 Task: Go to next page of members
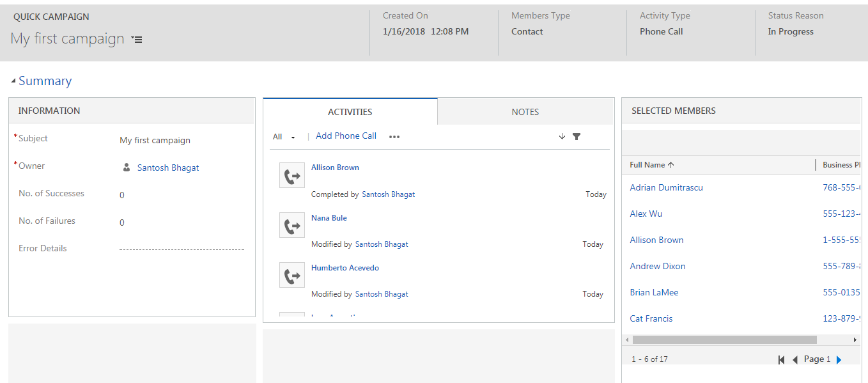pyautogui.click(x=839, y=360)
